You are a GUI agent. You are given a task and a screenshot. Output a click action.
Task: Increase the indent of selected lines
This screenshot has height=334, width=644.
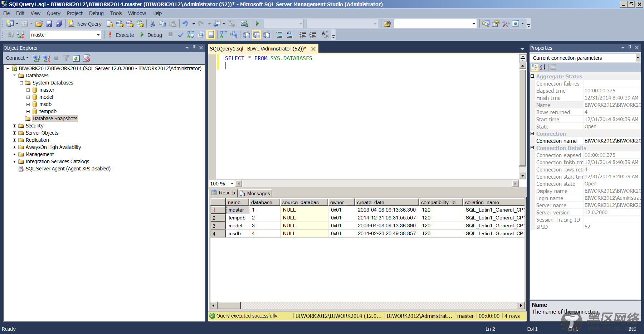pyautogui.click(x=312, y=35)
